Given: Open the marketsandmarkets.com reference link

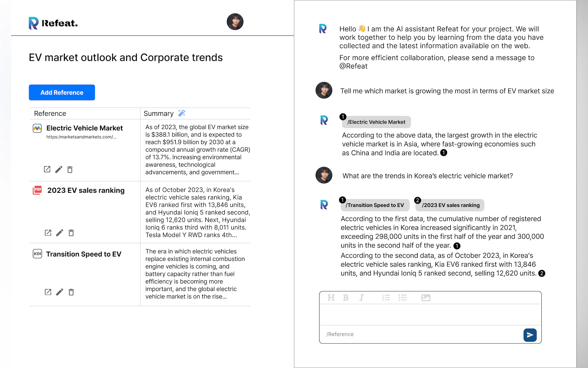Looking at the screenshot, I should (x=81, y=137).
